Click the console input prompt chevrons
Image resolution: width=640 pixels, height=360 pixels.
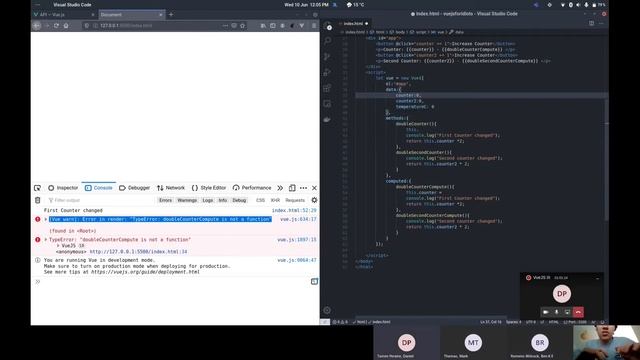point(38,282)
